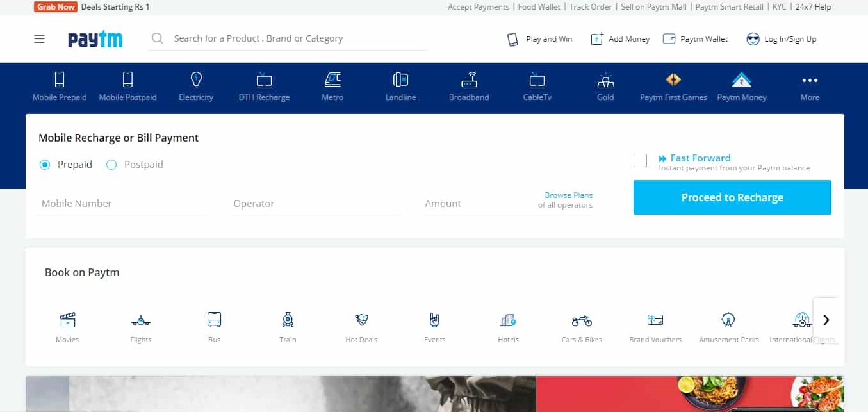Open the 24x7 Help link
Viewport: 868px width, 412px height.
pos(813,7)
